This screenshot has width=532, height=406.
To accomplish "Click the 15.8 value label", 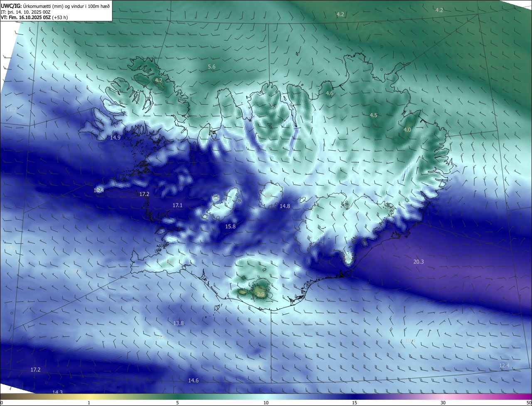I will [x=230, y=226].
